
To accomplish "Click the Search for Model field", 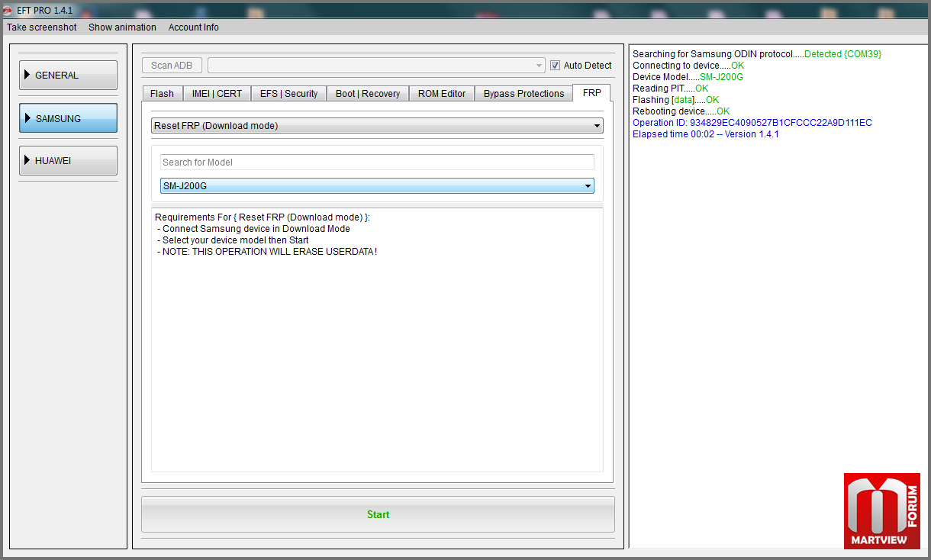I will pos(377,162).
